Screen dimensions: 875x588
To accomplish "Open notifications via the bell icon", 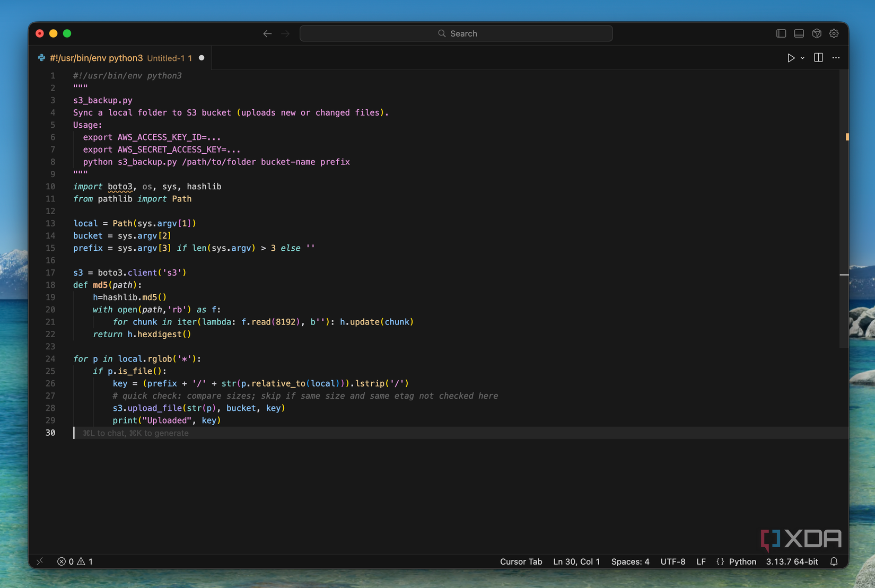I will click(834, 561).
